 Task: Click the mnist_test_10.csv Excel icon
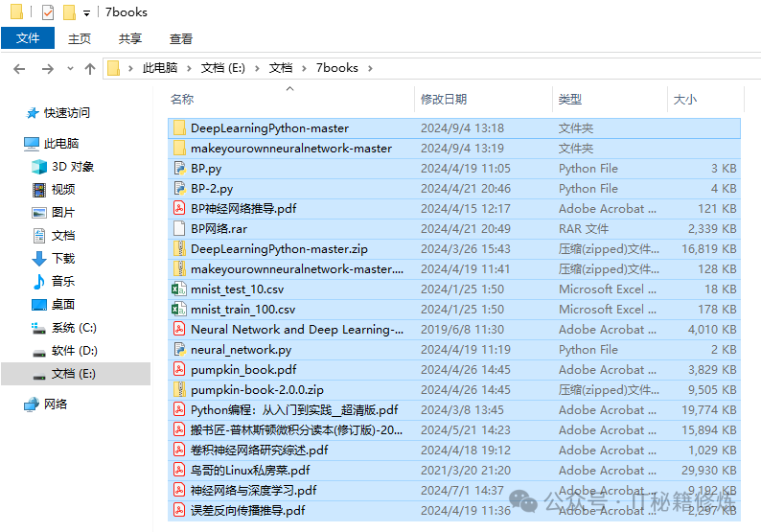tap(178, 289)
